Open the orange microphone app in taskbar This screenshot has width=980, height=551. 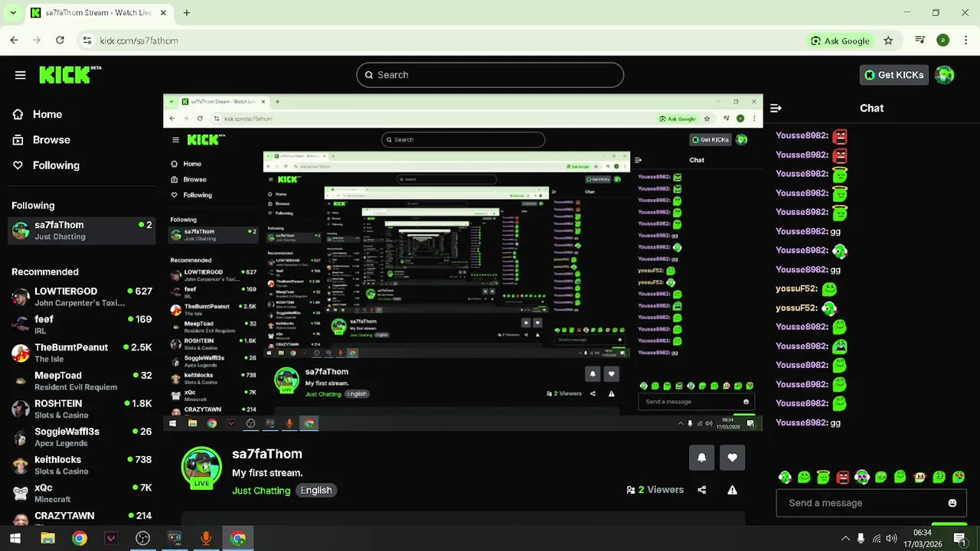click(x=205, y=539)
